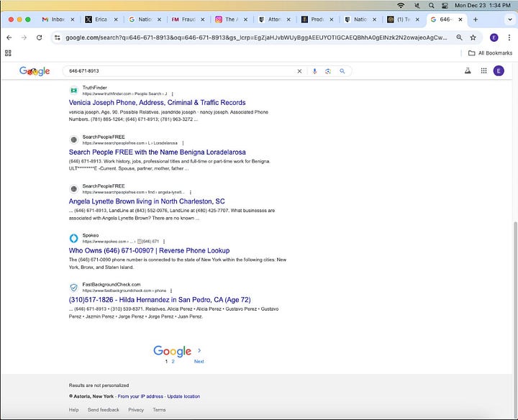
Task: Expand the tab search dropdown arrow
Action: 509,19
